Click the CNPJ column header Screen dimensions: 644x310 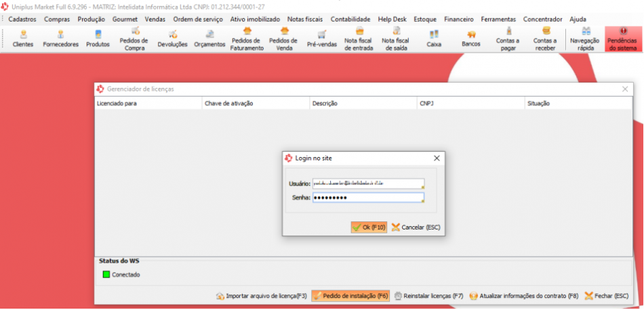pos(470,104)
